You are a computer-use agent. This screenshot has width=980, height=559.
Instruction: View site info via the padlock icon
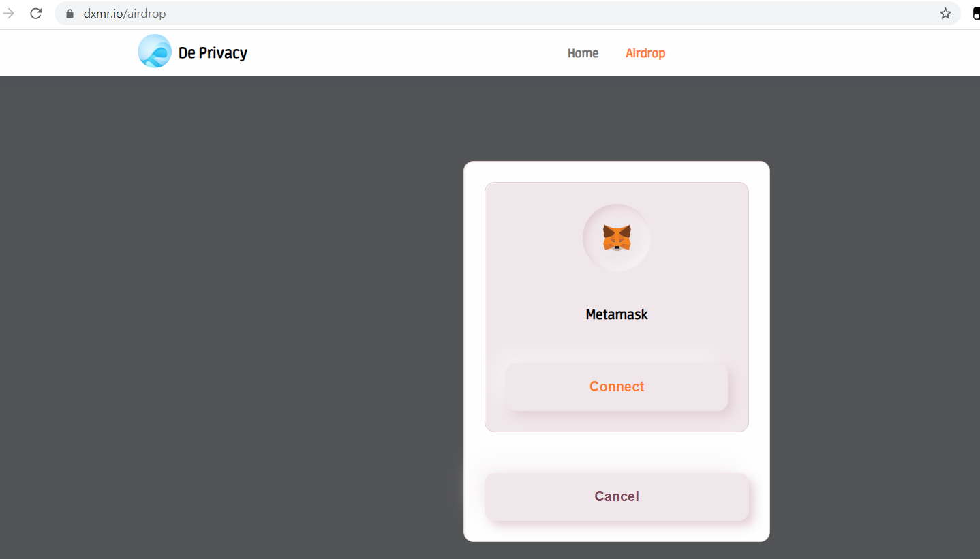70,14
